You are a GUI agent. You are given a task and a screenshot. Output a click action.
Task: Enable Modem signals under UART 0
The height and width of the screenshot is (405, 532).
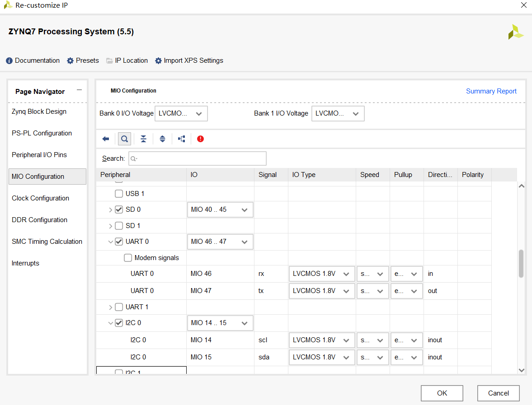127,257
